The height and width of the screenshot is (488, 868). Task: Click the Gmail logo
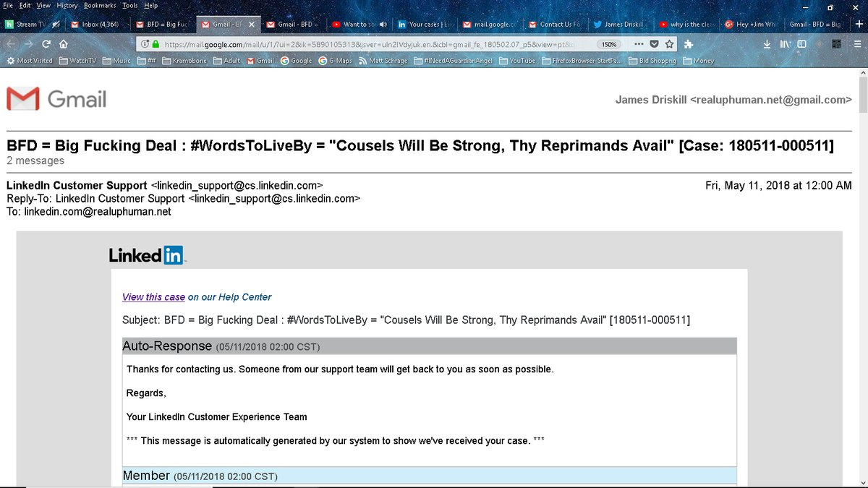click(x=56, y=99)
